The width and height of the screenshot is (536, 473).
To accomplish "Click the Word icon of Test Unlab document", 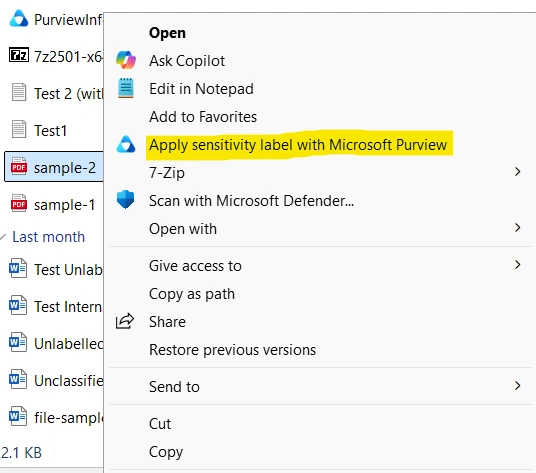I will 18,269.
